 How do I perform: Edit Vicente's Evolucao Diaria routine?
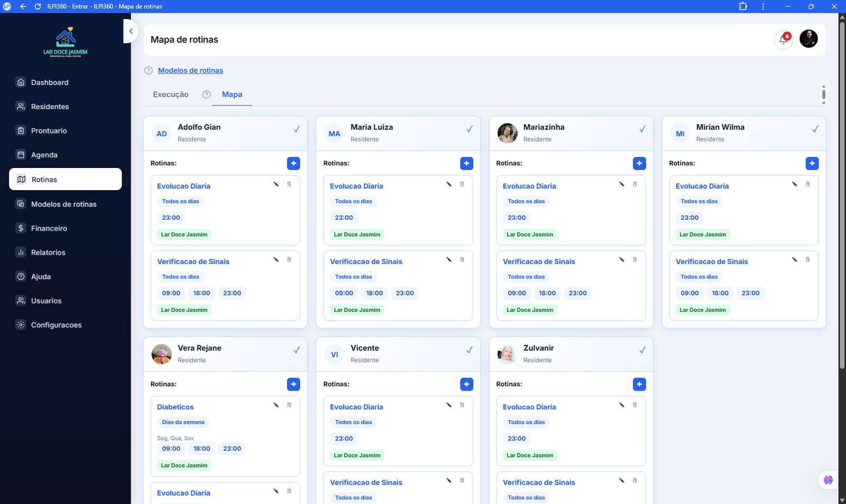pyautogui.click(x=449, y=405)
